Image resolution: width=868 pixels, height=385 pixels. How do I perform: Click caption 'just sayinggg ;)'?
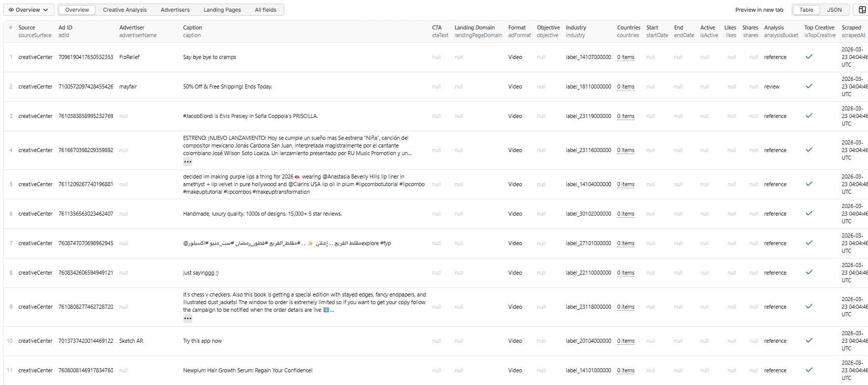200,273
